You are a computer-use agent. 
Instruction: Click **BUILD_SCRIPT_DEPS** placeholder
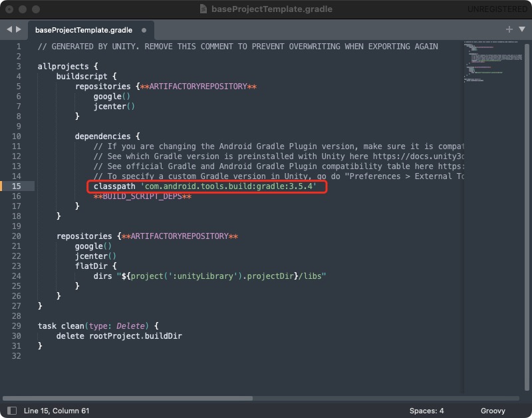click(142, 196)
